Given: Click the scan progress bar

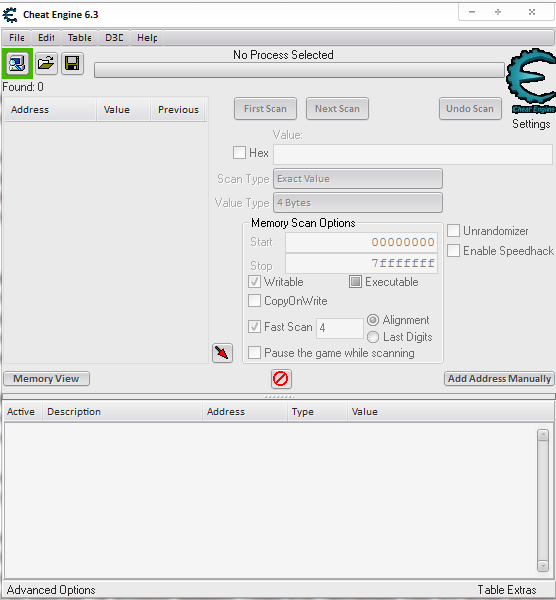Looking at the screenshot, I should (299, 70).
